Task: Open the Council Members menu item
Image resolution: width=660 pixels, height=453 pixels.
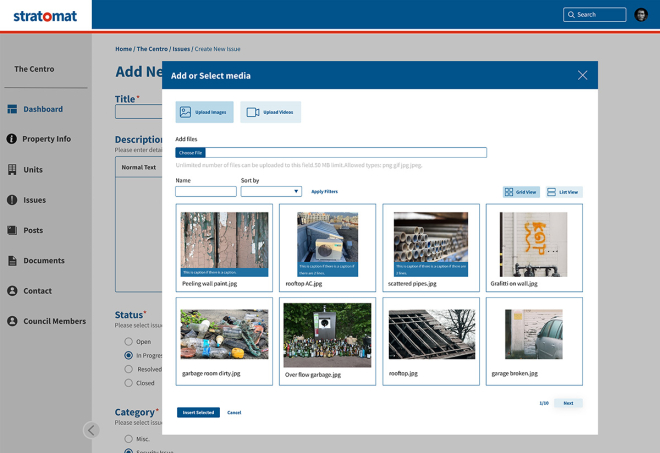Action: tap(54, 321)
